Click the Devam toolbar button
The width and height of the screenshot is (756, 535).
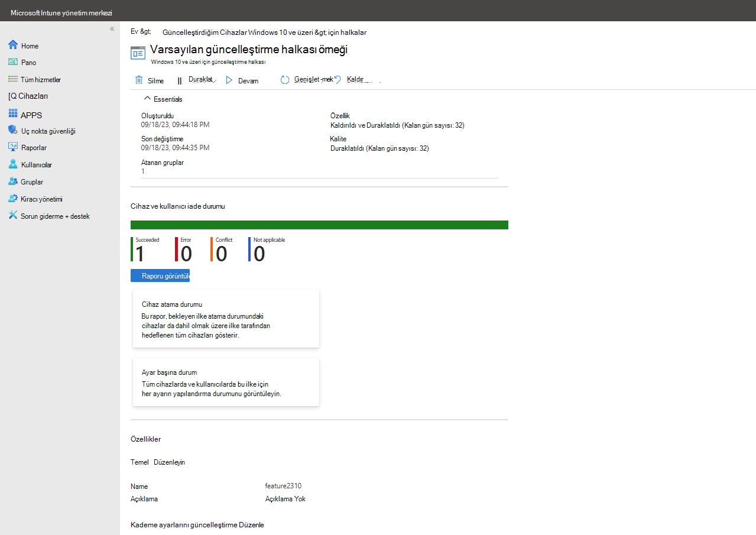[x=242, y=80]
